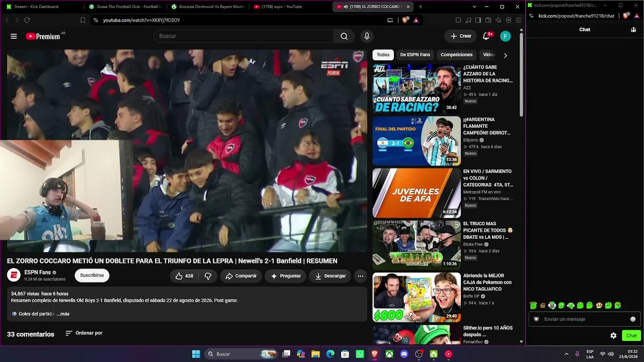Viewport: 644px width, 362px height.
Task: Open the browser extensions puzzle icon
Action: point(458,20)
